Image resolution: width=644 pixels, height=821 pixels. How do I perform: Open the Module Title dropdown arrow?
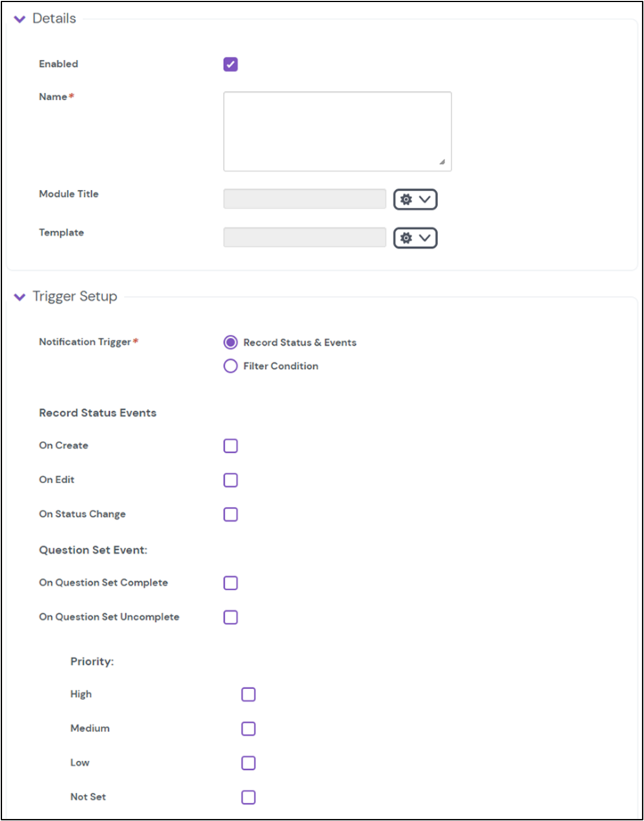[x=424, y=199]
